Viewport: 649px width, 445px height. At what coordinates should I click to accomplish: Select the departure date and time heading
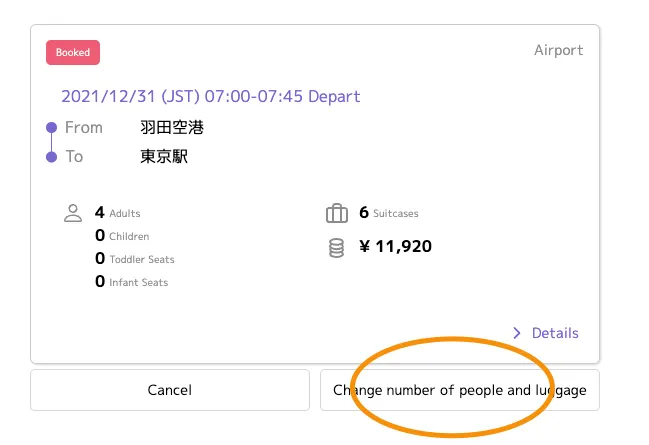coord(210,97)
